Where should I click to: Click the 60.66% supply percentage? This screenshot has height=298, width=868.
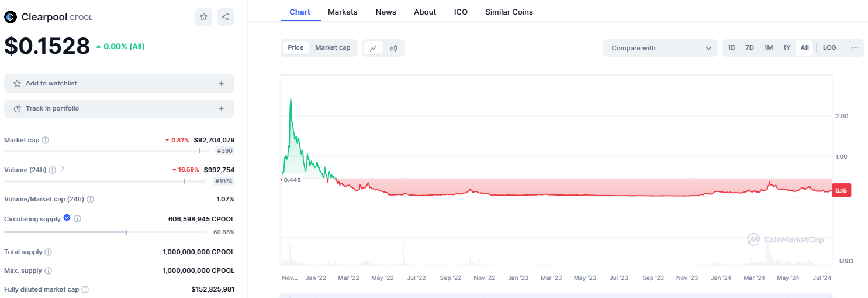pyautogui.click(x=224, y=232)
